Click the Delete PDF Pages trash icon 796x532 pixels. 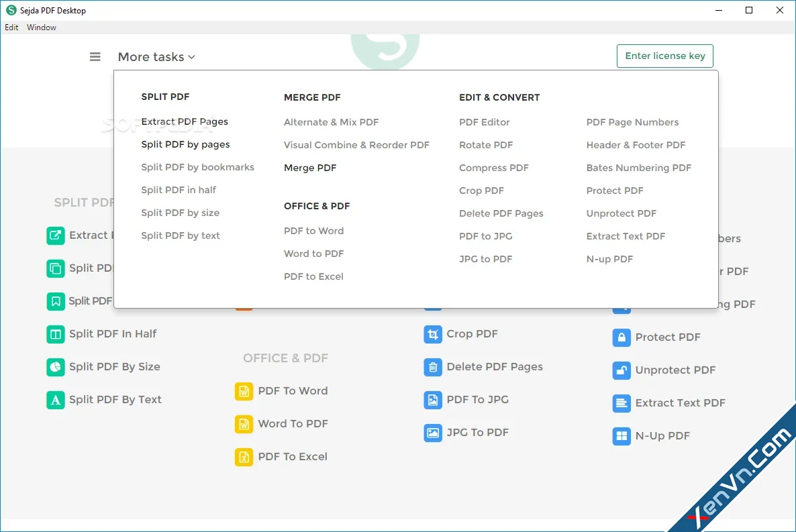pos(432,367)
